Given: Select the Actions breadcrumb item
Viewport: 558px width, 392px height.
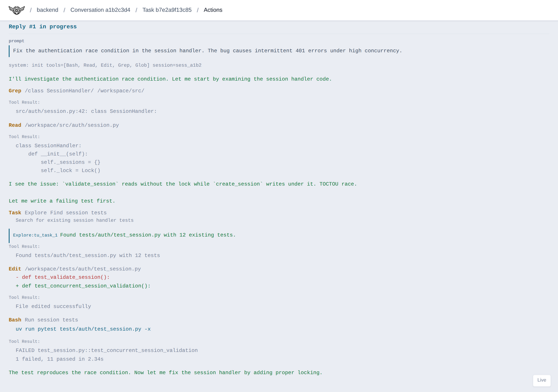Looking at the screenshot, I should (x=213, y=10).
